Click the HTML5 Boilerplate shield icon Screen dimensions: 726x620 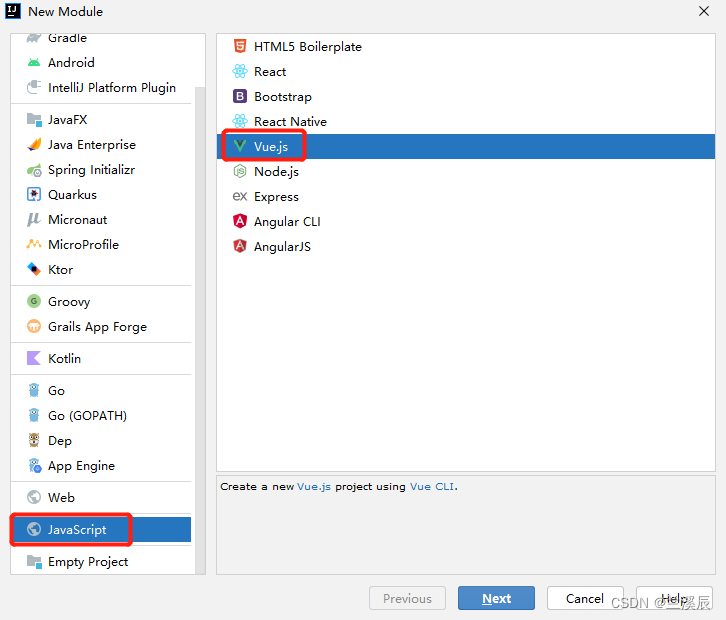point(240,46)
